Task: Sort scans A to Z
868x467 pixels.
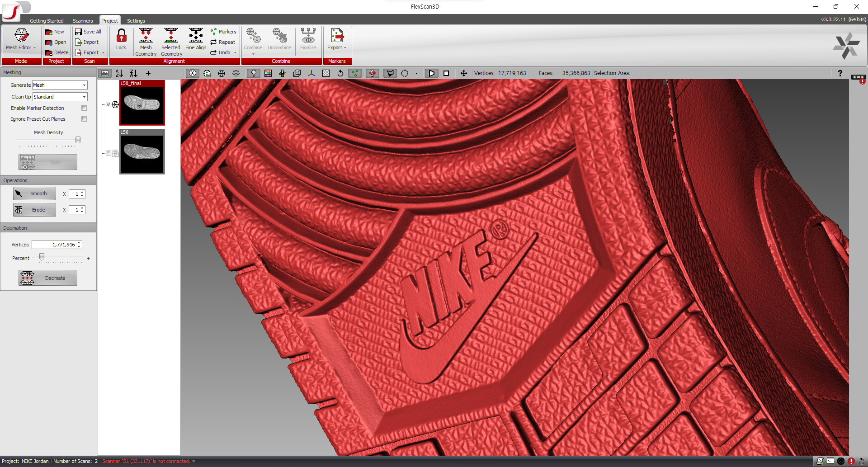Action: click(119, 73)
